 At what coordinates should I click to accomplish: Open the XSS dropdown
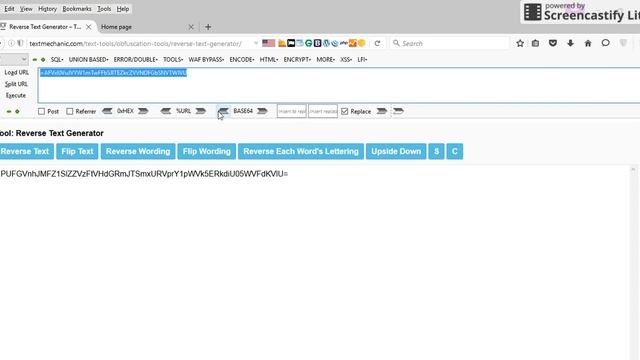pyautogui.click(x=346, y=60)
